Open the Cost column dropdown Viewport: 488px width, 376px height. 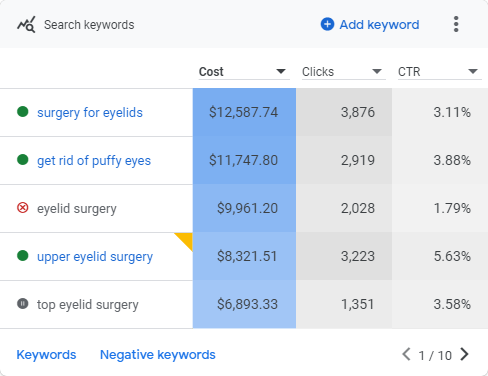pyautogui.click(x=281, y=71)
